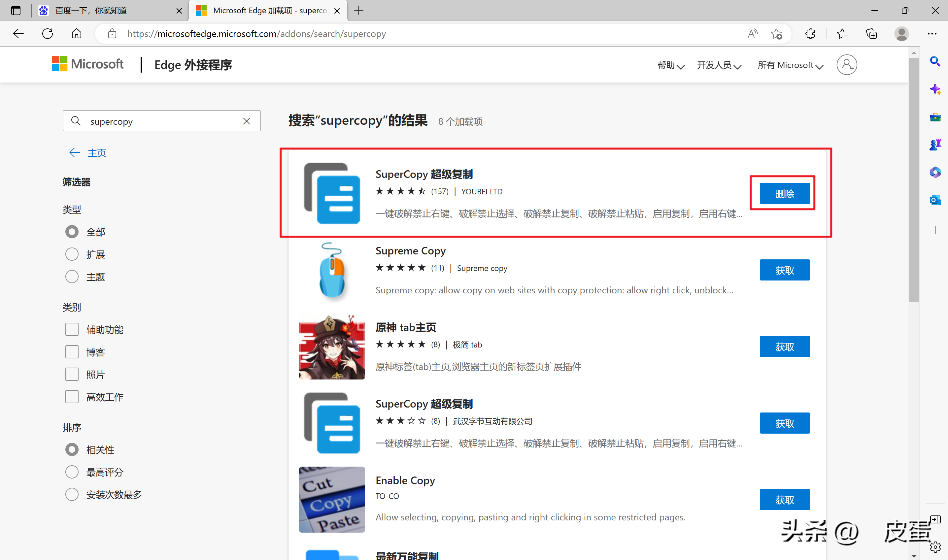The width and height of the screenshot is (948, 560).
Task: Check the 博客 category box
Action: pos(72,352)
